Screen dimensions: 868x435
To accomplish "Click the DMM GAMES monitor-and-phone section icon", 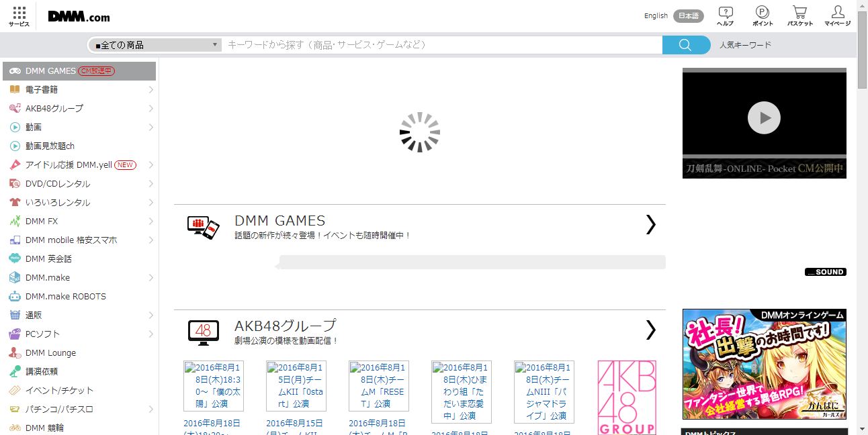I will point(203,228).
